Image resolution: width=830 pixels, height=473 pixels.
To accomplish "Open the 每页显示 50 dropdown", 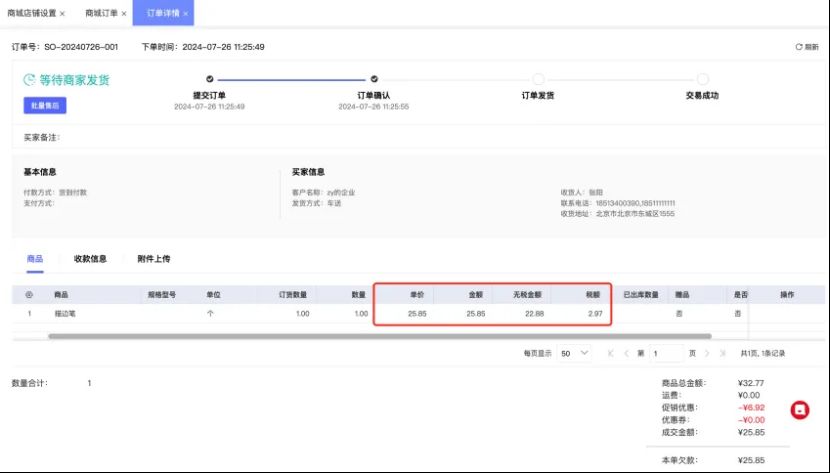I will click(x=574, y=354).
